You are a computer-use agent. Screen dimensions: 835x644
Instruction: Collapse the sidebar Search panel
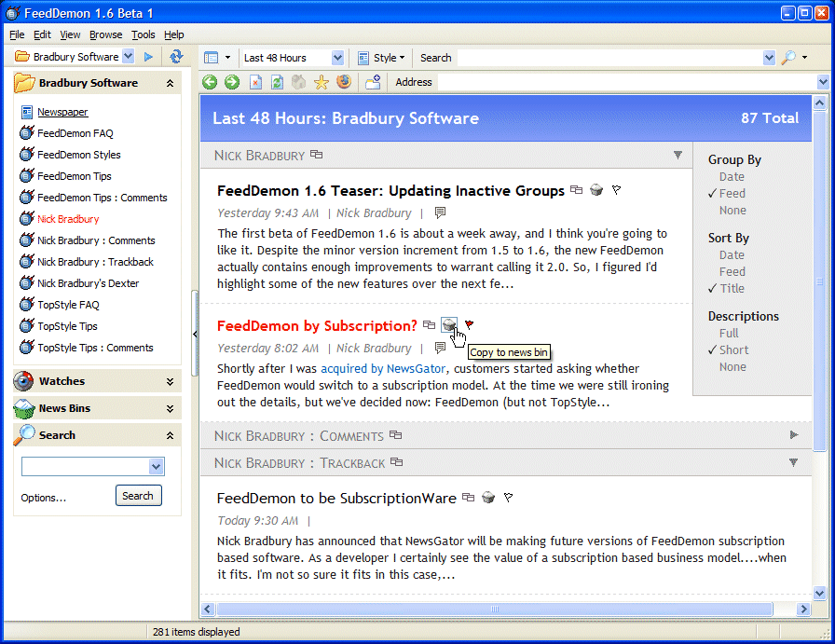[x=170, y=435]
